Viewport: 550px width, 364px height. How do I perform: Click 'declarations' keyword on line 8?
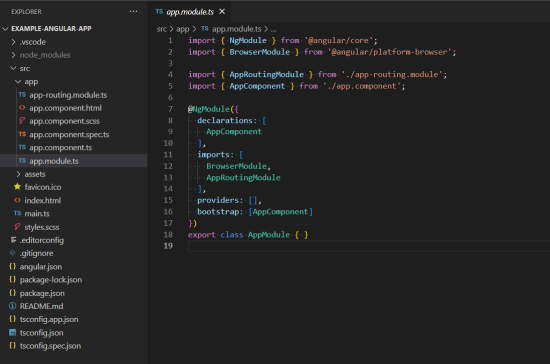pyautogui.click(x=224, y=121)
